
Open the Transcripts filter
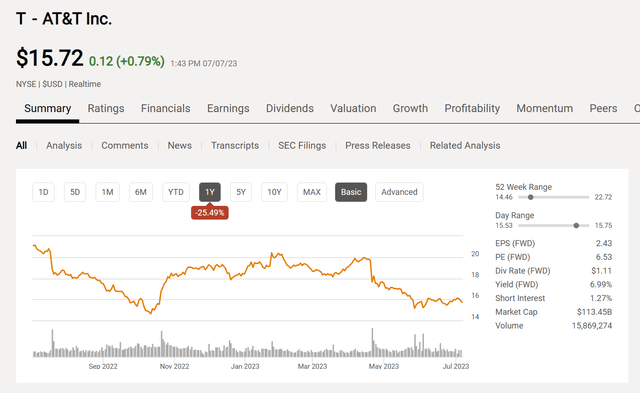click(x=235, y=146)
